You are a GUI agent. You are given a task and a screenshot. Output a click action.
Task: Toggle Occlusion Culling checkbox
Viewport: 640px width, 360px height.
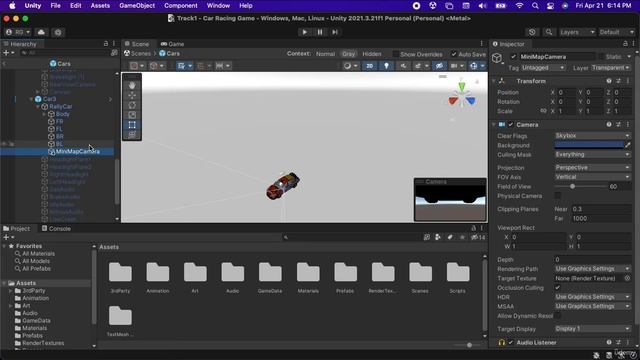tap(558, 288)
